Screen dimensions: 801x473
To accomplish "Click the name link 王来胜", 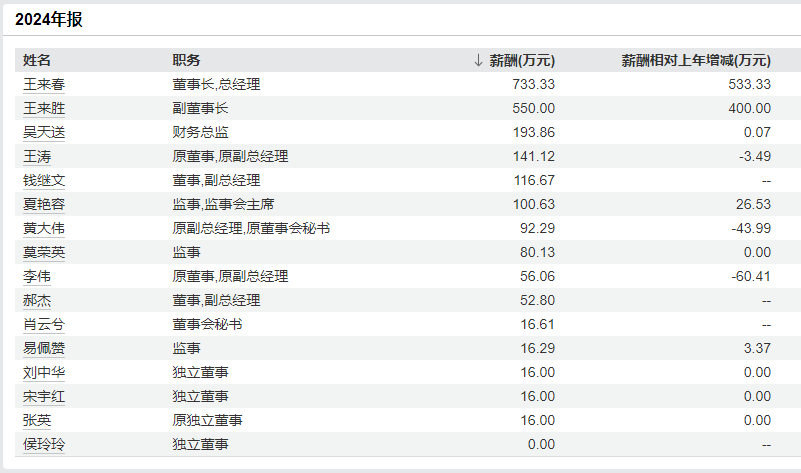I will [44, 108].
